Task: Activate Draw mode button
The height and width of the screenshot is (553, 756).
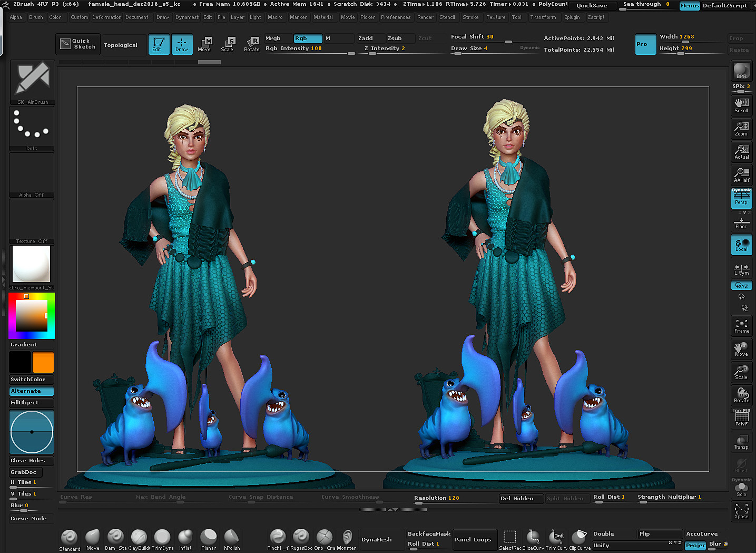Action: click(x=182, y=44)
